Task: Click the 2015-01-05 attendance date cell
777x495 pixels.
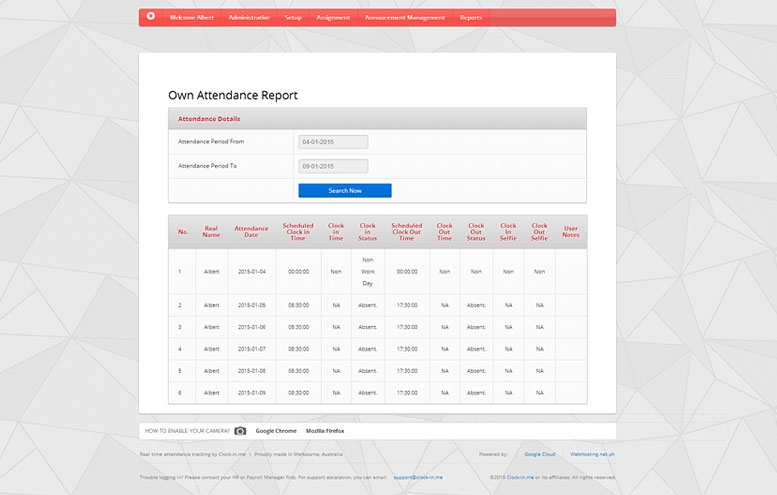Action: coord(252,305)
